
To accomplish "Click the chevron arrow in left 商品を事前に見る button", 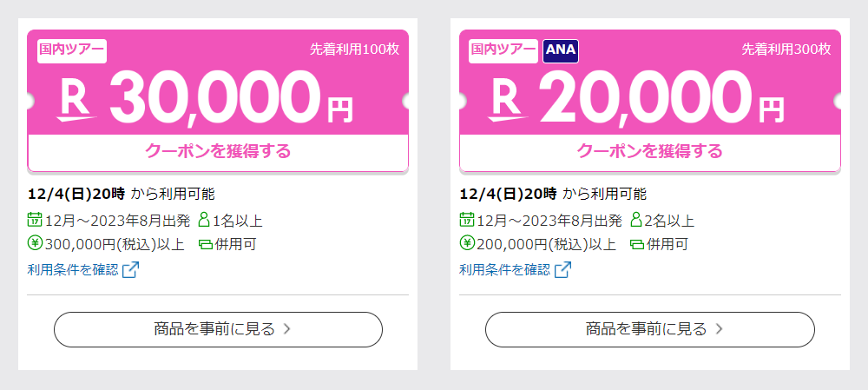I will pos(286,329).
